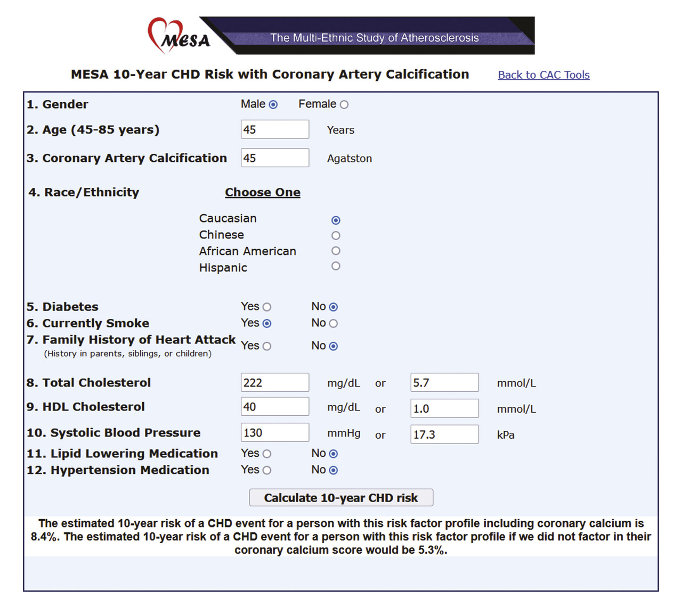Set Lipid Lowering Medication to Yes
This screenshot has width=682, height=616.
pyautogui.click(x=267, y=454)
